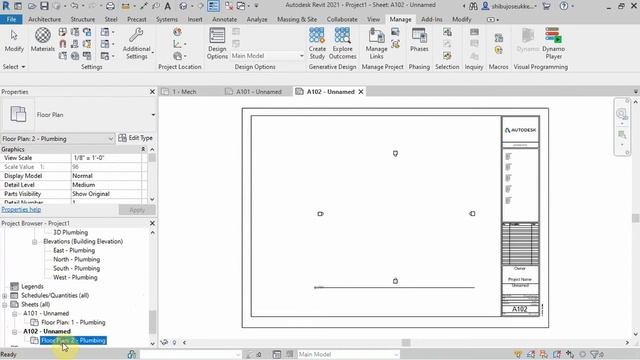640x360 pixels.
Task: Click the Design Options icon
Action: tap(217, 35)
